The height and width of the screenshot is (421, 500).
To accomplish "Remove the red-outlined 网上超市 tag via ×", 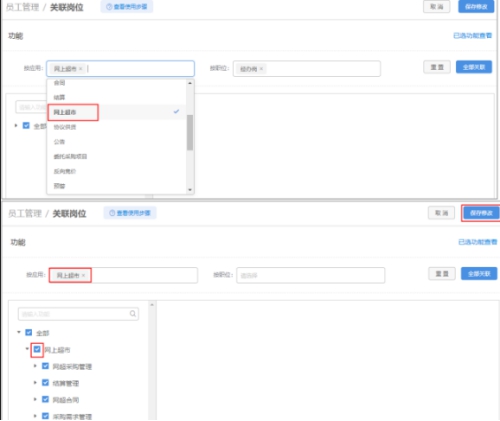I will tap(83, 275).
